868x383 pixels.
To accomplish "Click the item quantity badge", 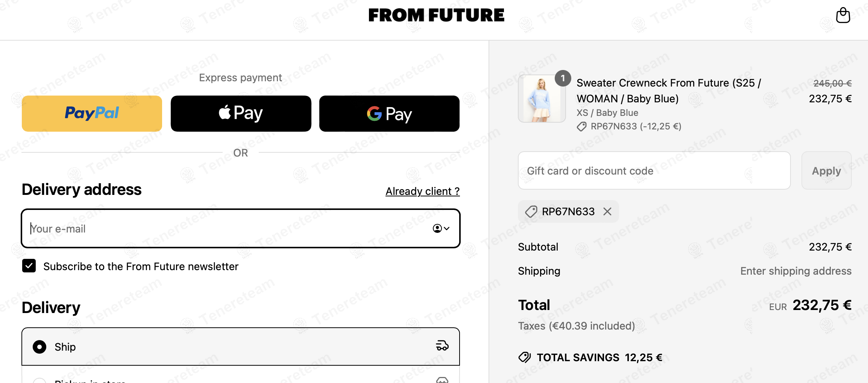I will [563, 78].
